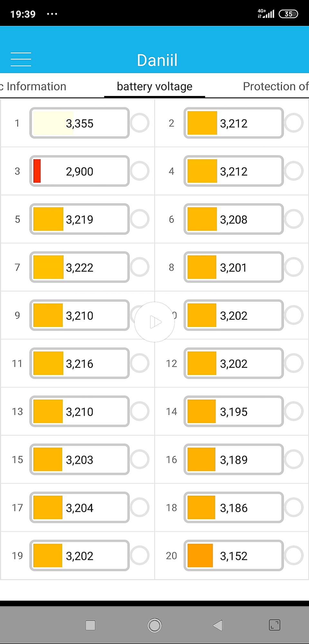Select the battery voltage tab
The height and width of the screenshot is (644, 309).
[x=154, y=86]
